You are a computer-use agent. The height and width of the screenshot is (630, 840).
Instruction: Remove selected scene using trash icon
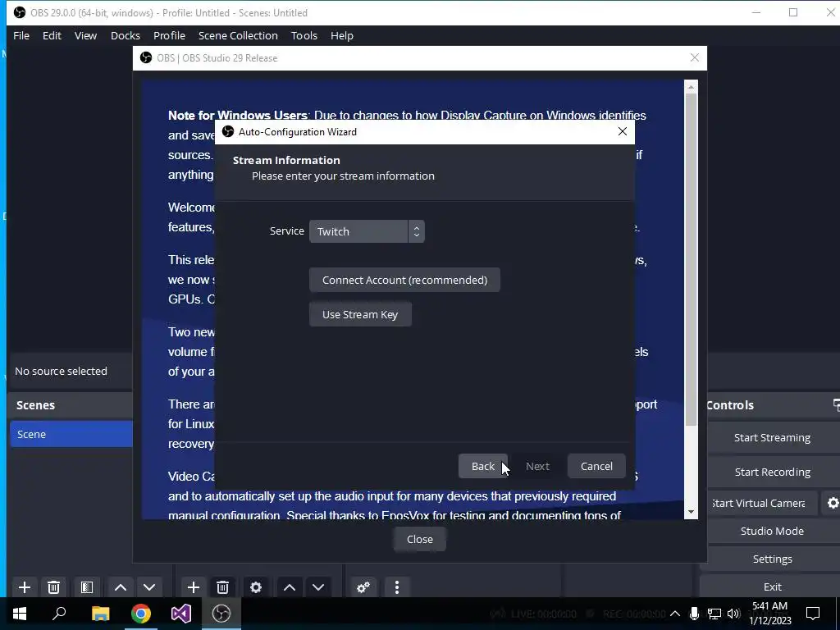53,587
